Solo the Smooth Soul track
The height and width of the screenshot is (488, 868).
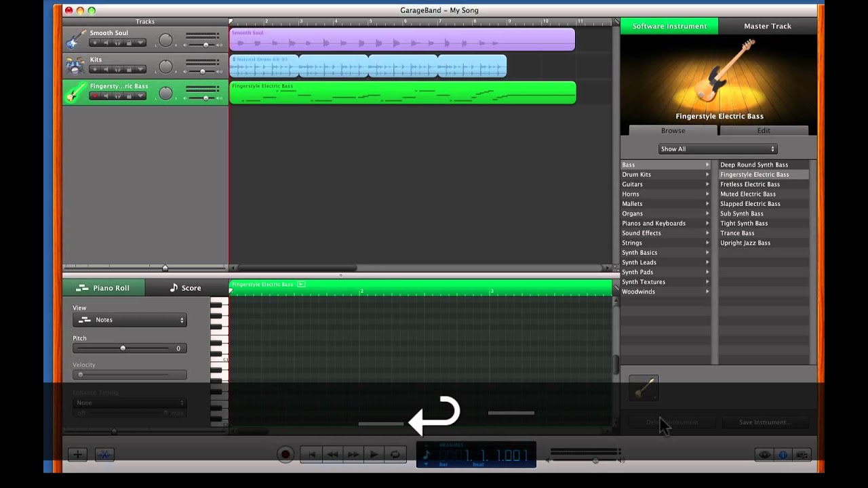tap(117, 43)
